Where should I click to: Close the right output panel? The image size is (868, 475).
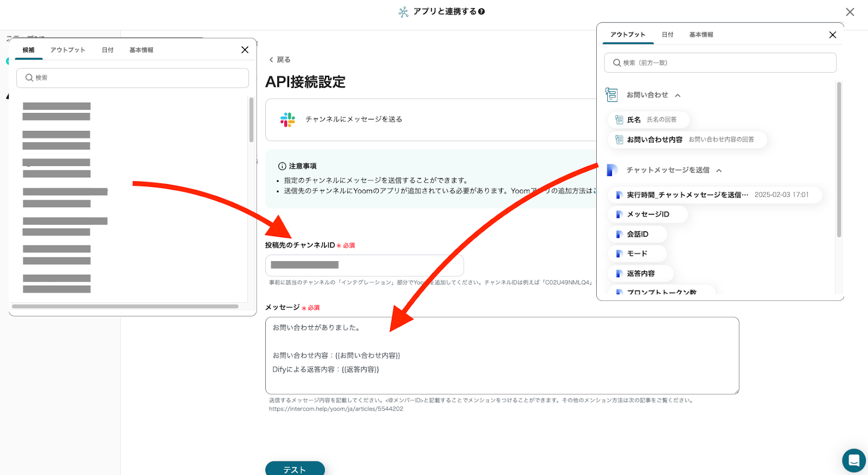click(833, 35)
